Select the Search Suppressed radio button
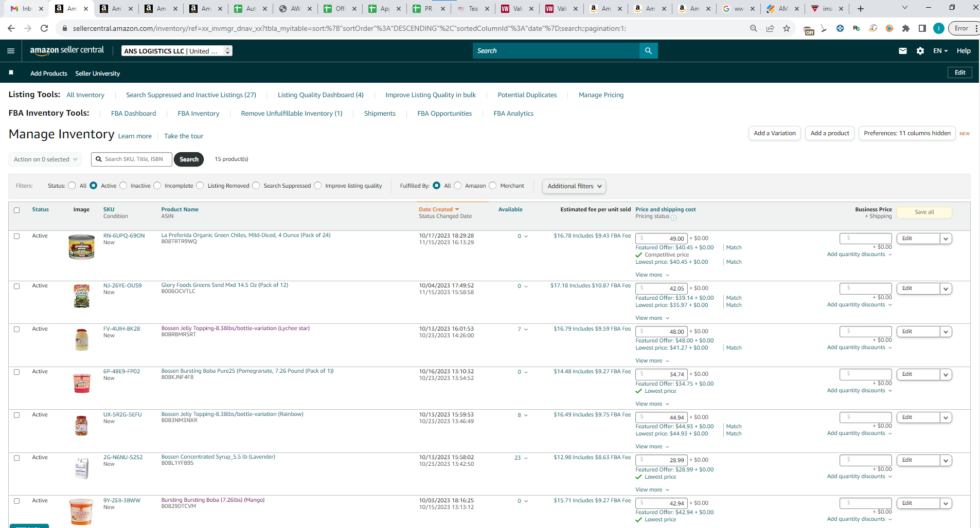This screenshot has height=528, width=980. 256,186
